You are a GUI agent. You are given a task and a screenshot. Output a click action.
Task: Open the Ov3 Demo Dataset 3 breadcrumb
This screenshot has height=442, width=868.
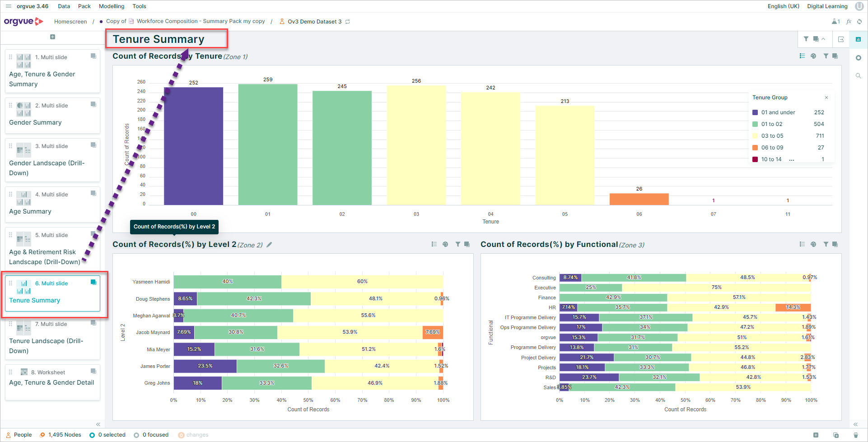click(314, 22)
